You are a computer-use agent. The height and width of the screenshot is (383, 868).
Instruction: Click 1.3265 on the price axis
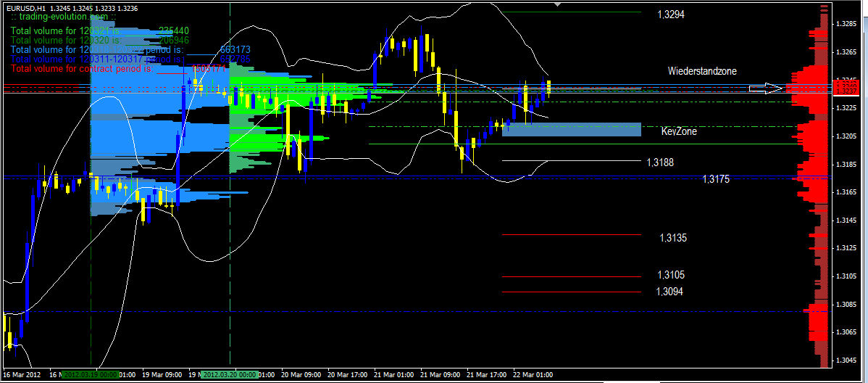(847, 52)
